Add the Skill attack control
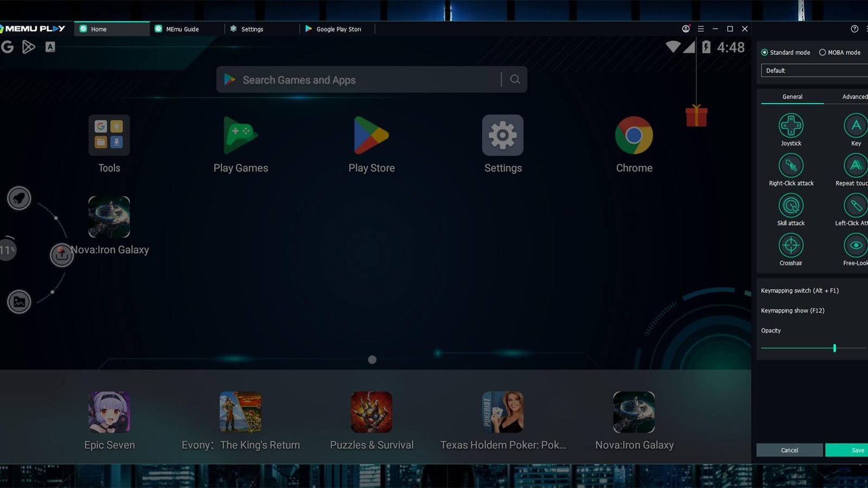 tap(791, 206)
